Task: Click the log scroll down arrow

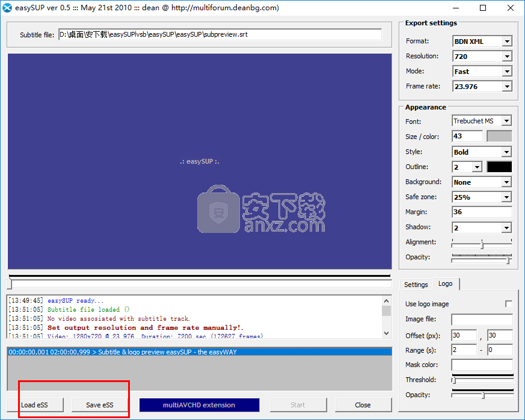Action: pyautogui.click(x=387, y=333)
